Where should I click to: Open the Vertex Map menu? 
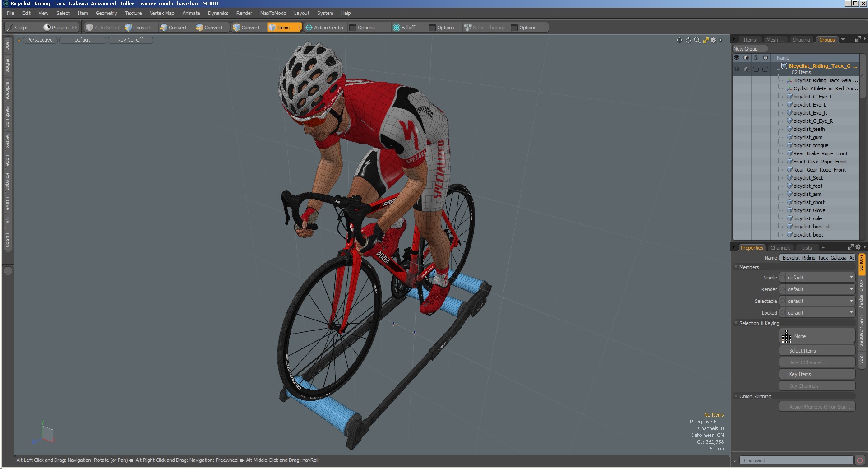[x=162, y=13]
